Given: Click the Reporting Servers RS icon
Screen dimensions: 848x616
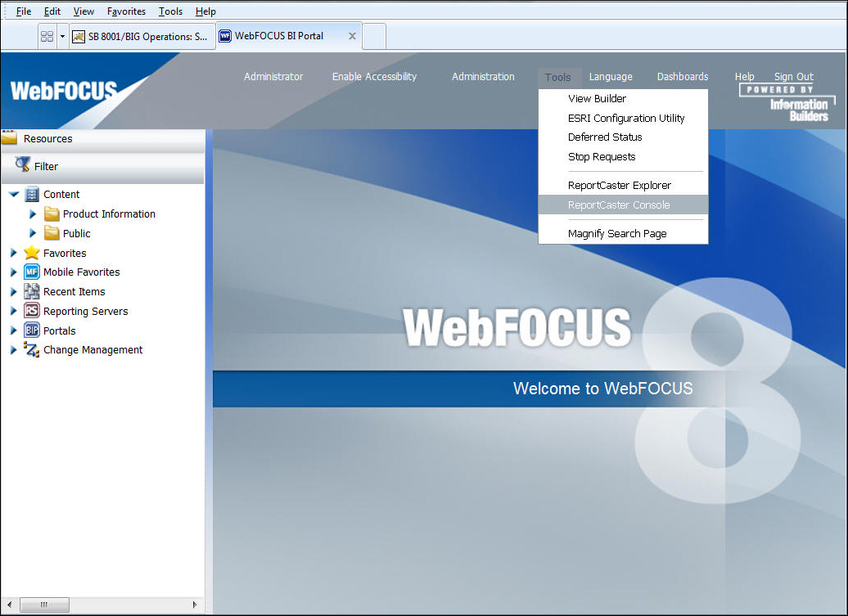Looking at the screenshot, I should pos(32,311).
